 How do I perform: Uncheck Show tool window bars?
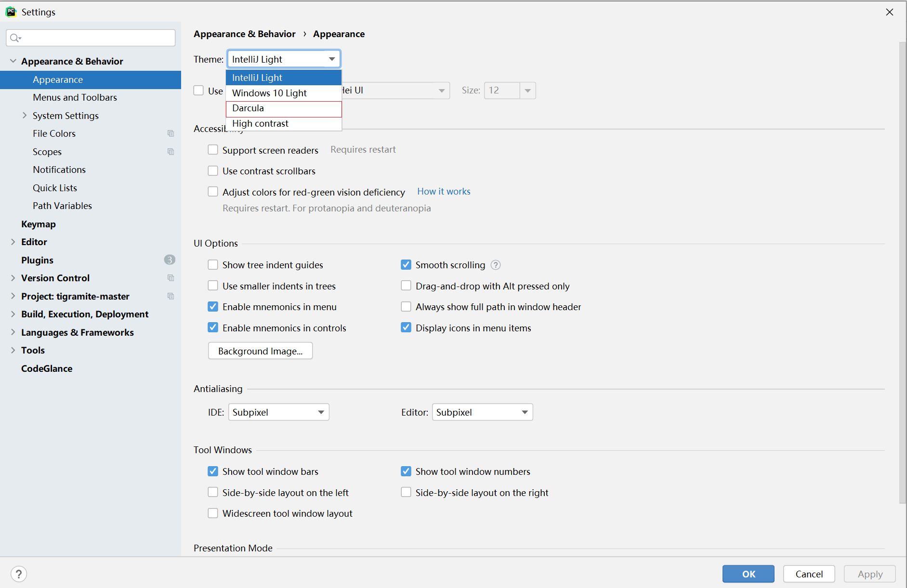click(213, 471)
